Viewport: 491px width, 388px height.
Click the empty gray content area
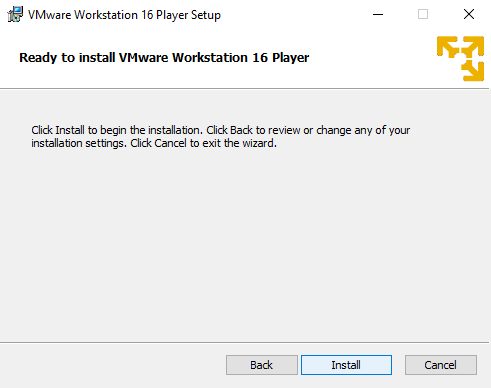pos(245,243)
